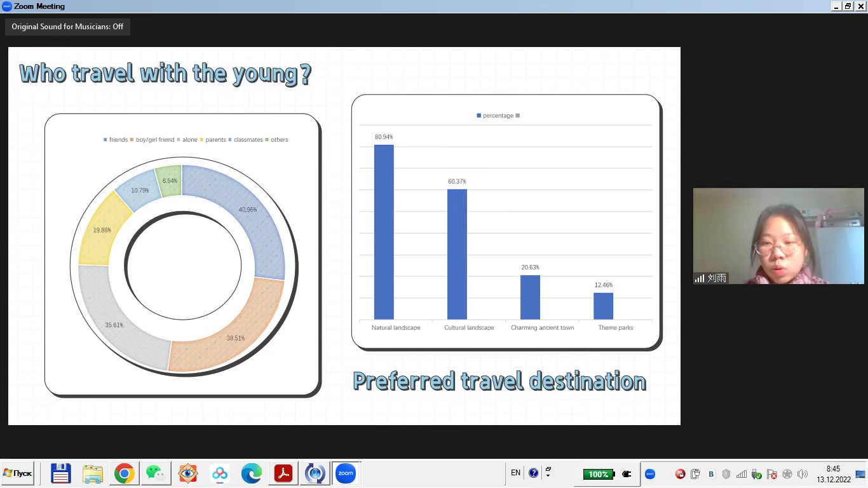Screen dimensions: 868x488
Task: Click the 40.96% donut chart label
Action: click(x=248, y=210)
